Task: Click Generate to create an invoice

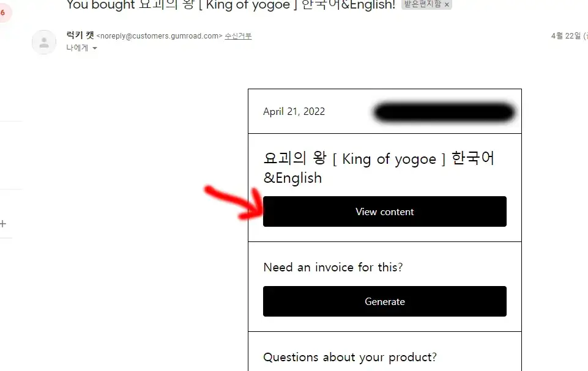Action: pyautogui.click(x=385, y=301)
